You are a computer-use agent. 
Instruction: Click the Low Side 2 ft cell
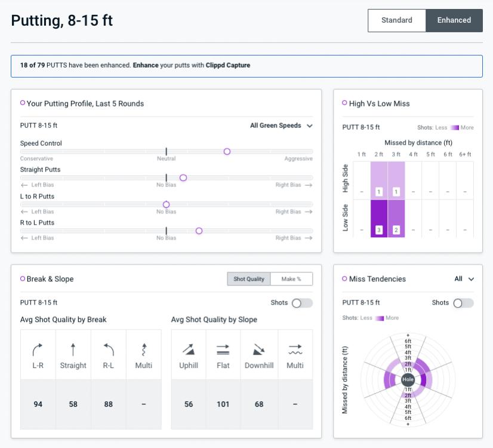[x=379, y=219]
